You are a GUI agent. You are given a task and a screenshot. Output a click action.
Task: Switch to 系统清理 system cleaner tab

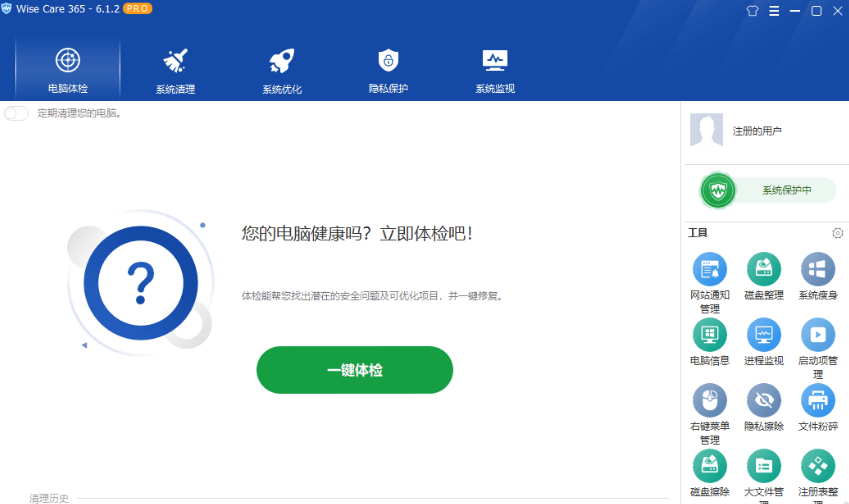point(175,69)
